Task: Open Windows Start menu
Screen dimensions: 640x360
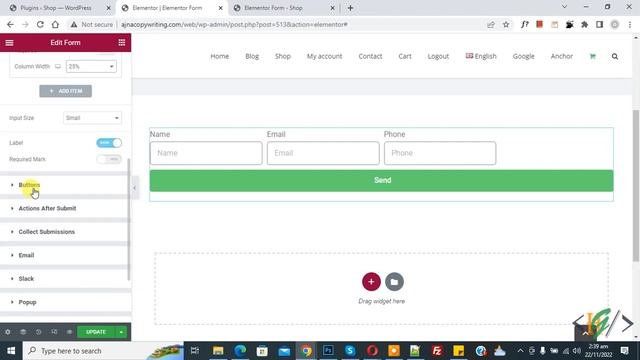Action: pyautogui.click(x=11, y=351)
